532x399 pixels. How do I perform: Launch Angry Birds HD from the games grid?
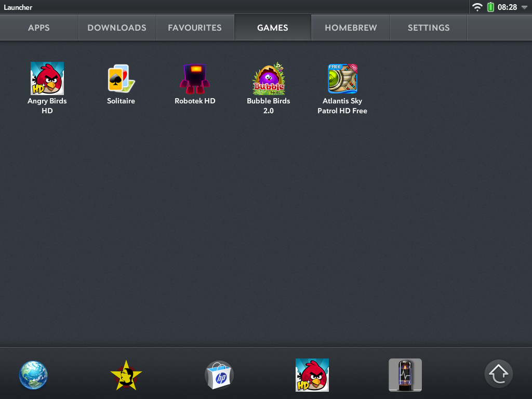(47, 79)
